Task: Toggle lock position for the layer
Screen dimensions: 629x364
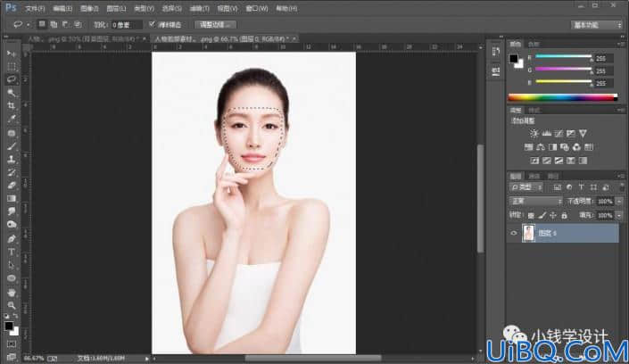Action: tap(553, 216)
